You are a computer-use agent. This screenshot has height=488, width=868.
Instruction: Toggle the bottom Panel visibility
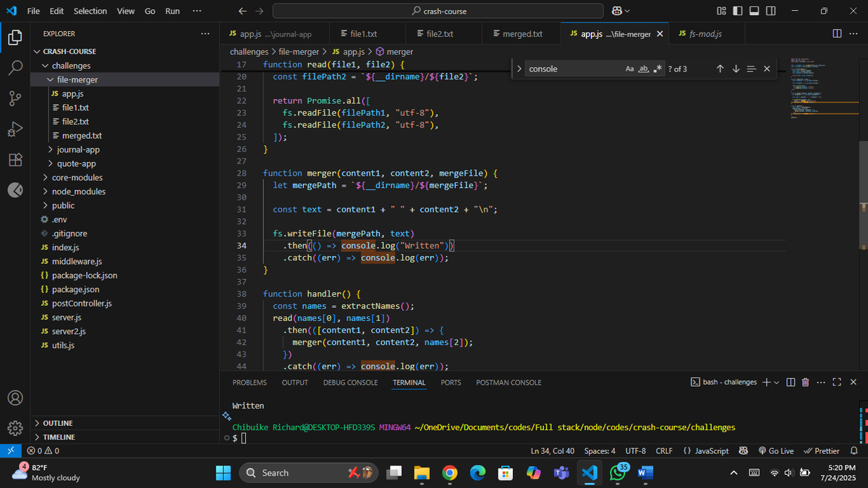(754, 11)
